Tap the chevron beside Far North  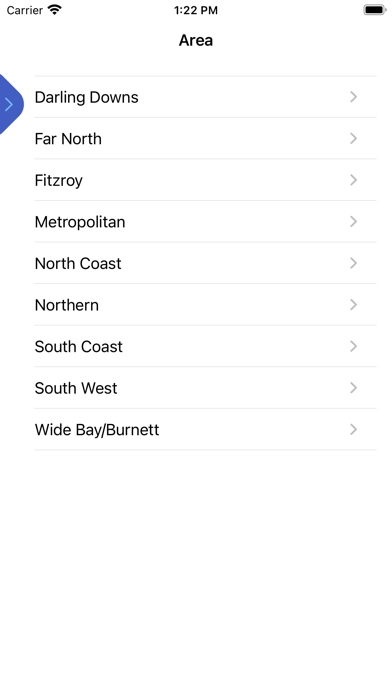pos(353,138)
